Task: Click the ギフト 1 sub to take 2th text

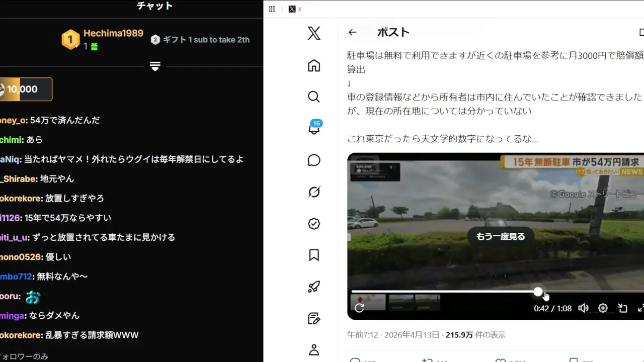Action: 206,40
